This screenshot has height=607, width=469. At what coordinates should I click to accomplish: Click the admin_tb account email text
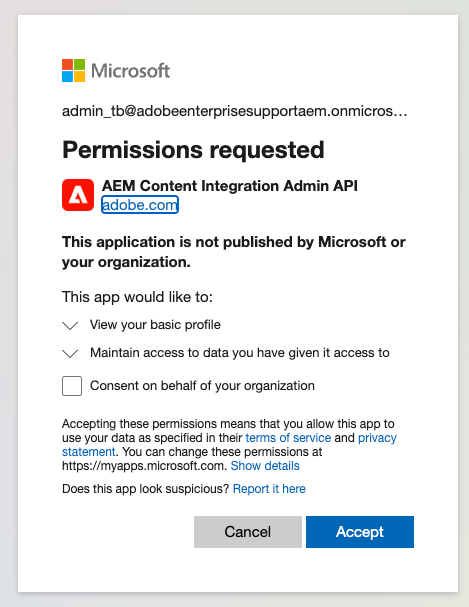[234, 111]
